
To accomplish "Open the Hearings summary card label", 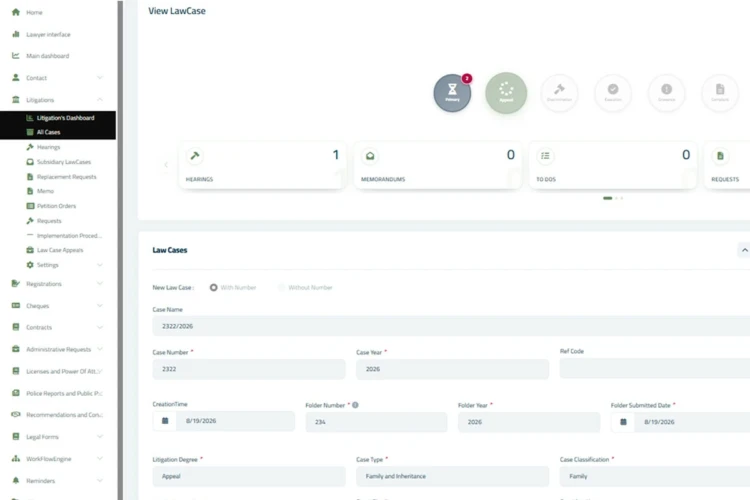I will [x=199, y=179].
